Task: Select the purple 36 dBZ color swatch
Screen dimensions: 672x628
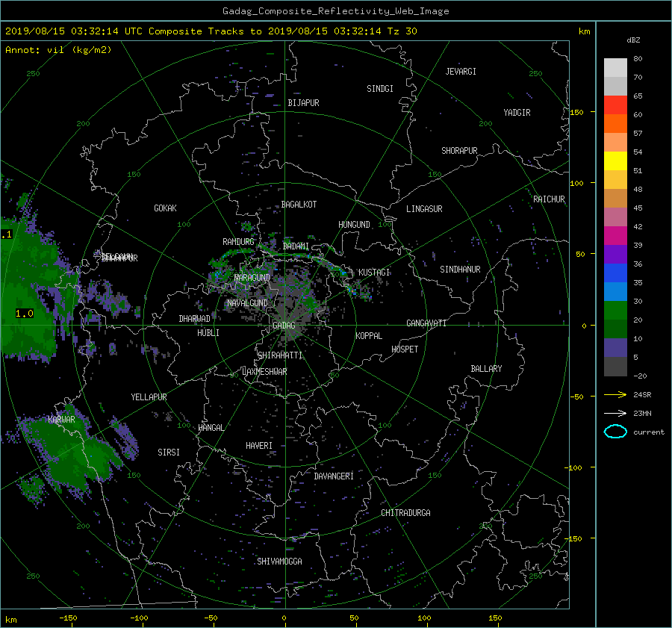Action: (x=615, y=255)
